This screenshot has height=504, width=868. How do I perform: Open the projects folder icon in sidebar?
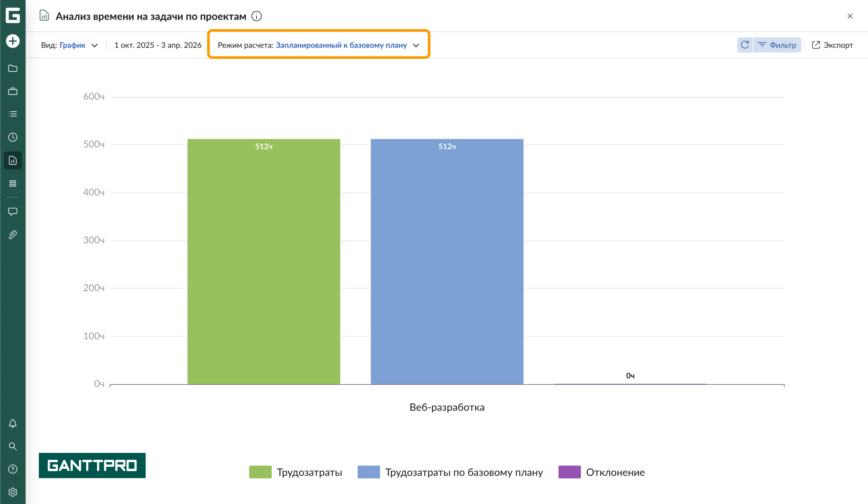click(x=13, y=69)
